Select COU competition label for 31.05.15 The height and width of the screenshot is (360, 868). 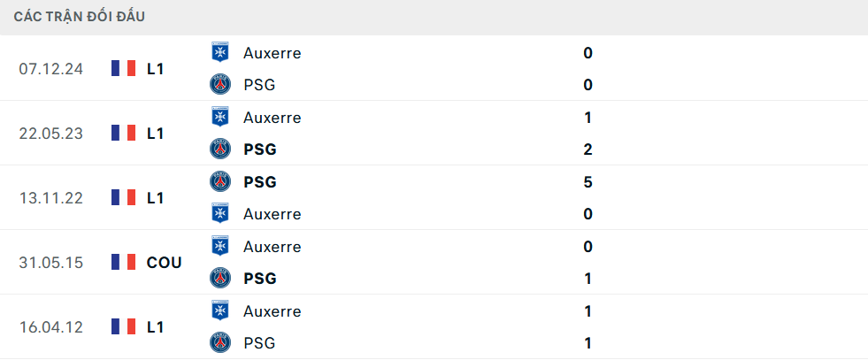tap(165, 263)
